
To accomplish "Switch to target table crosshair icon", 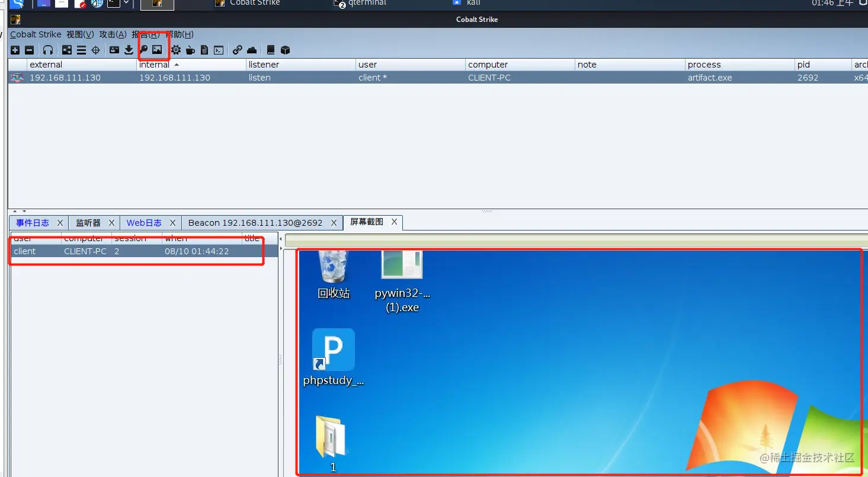I will pos(95,50).
